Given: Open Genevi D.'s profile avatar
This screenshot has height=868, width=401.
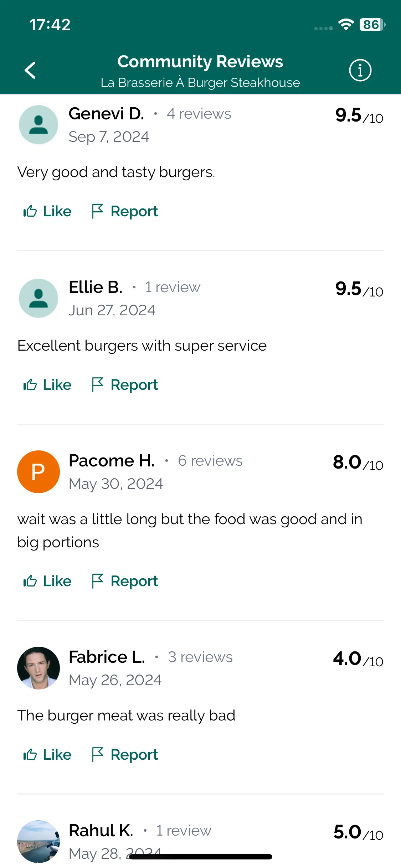Looking at the screenshot, I should coord(38,125).
